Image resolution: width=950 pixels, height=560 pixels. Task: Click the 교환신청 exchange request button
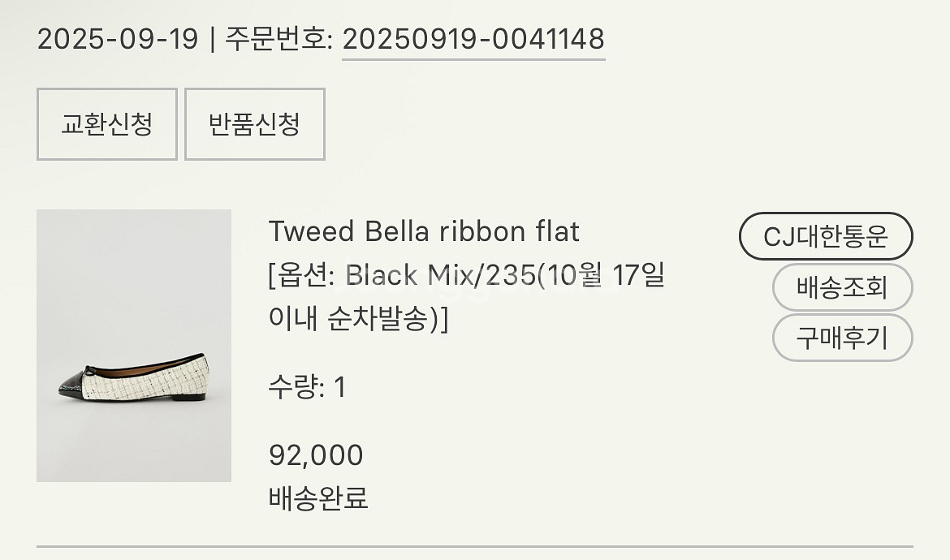point(106,124)
